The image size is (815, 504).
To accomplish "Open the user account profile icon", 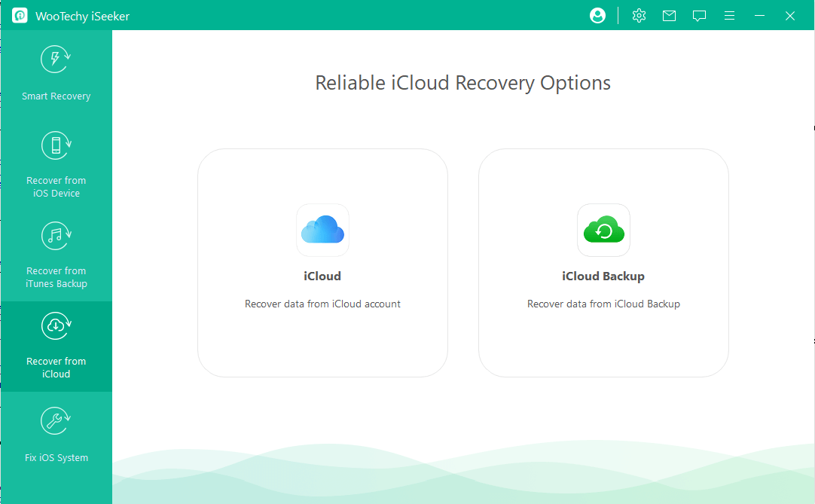I will (598, 16).
